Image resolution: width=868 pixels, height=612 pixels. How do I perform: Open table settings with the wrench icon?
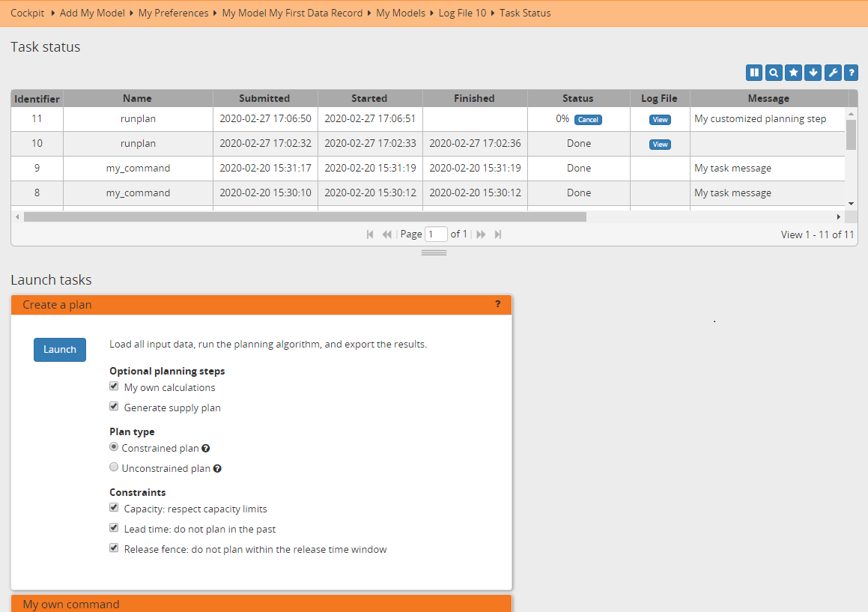[832, 72]
